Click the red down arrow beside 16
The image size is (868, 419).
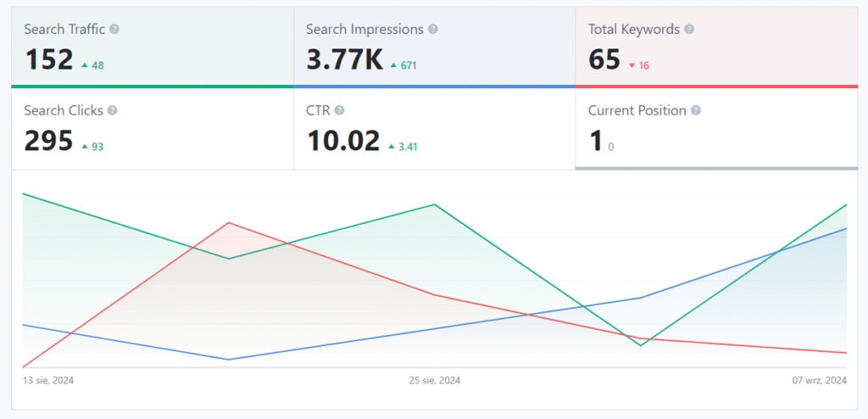tap(632, 65)
